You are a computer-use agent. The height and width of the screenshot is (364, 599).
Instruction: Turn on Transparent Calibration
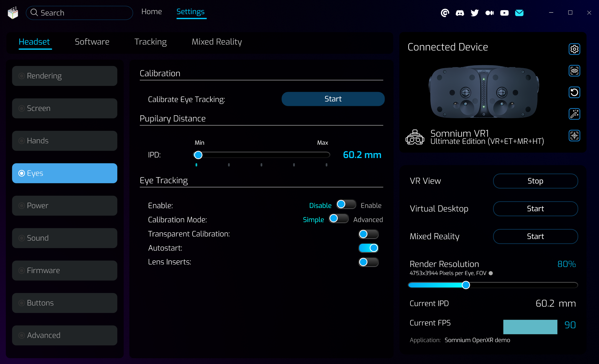click(x=369, y=234)
